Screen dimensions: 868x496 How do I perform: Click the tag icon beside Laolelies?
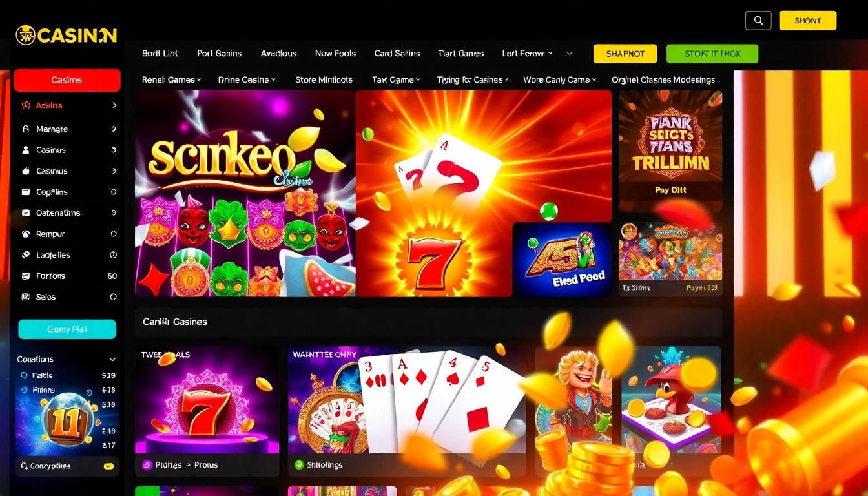click(26, 255)
